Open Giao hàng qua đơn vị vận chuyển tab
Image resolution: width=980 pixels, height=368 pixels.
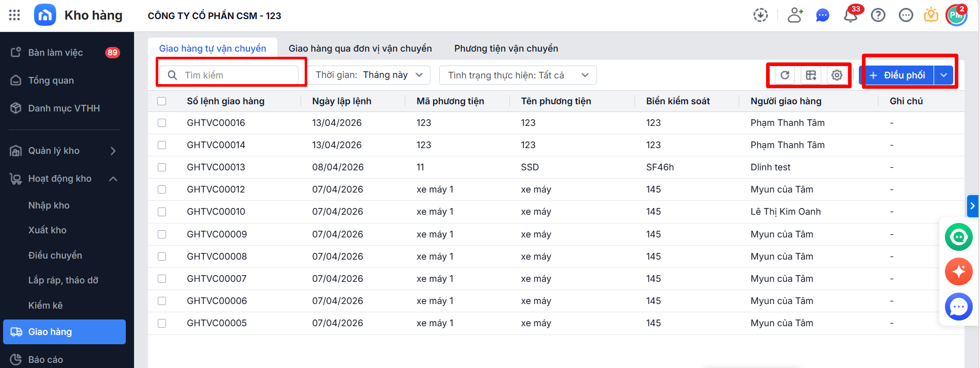point(360,49)
